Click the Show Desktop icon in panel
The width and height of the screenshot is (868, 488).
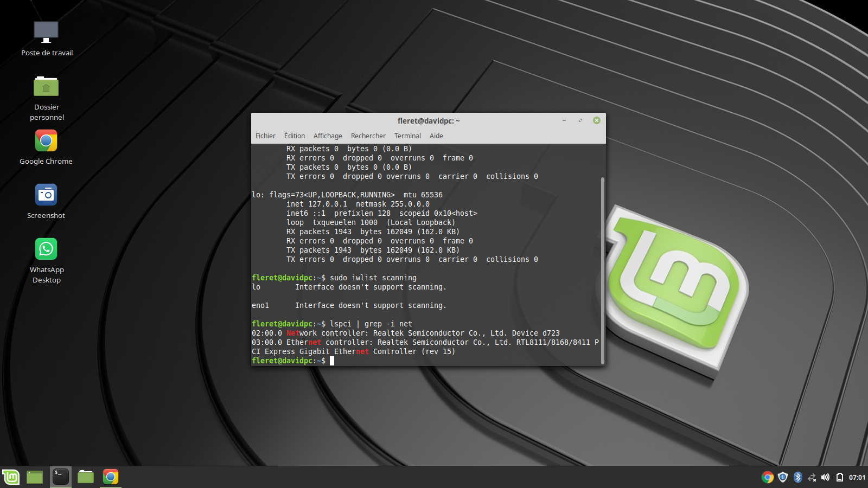click(x=35, y=477)
